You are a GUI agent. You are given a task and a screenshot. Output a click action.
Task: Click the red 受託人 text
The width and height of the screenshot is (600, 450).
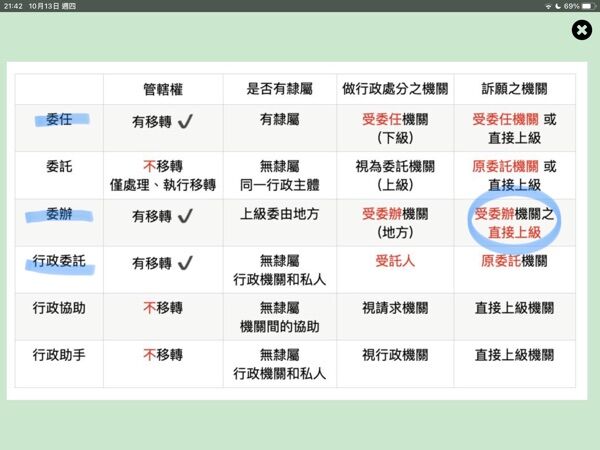(x=395, y=262)
